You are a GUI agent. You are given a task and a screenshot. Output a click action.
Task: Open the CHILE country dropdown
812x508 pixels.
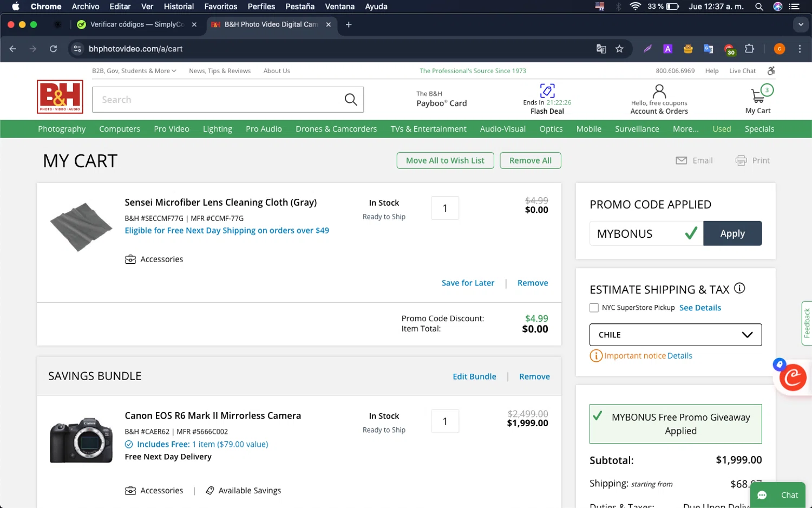[675, 335]
